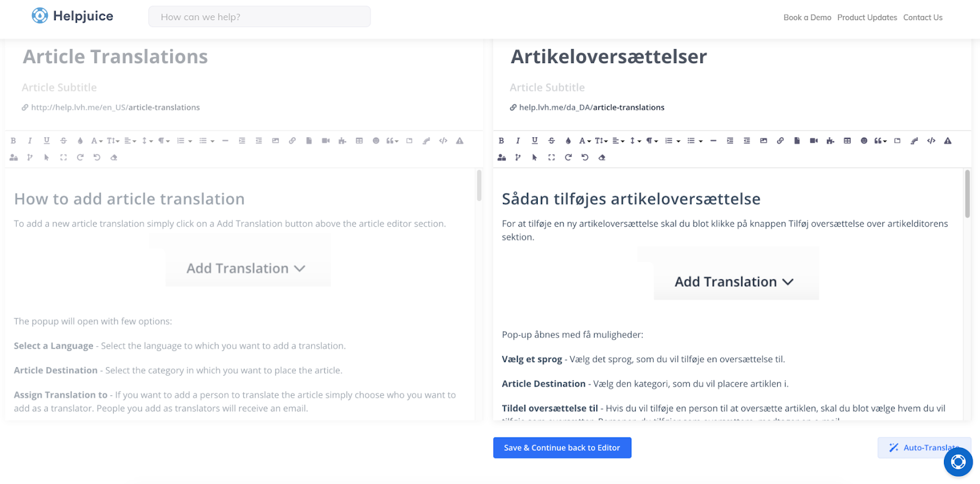980x484 pixels.
Task: Toggle bold in the Danish editor toolbar
Action: coord(501,141)
